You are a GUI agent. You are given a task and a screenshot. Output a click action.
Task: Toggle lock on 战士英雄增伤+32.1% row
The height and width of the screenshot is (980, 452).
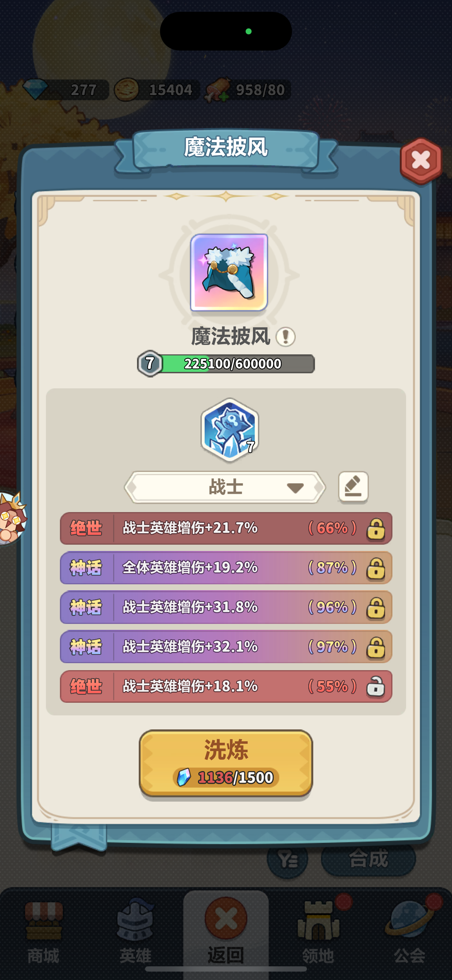(x=376, y=647)
